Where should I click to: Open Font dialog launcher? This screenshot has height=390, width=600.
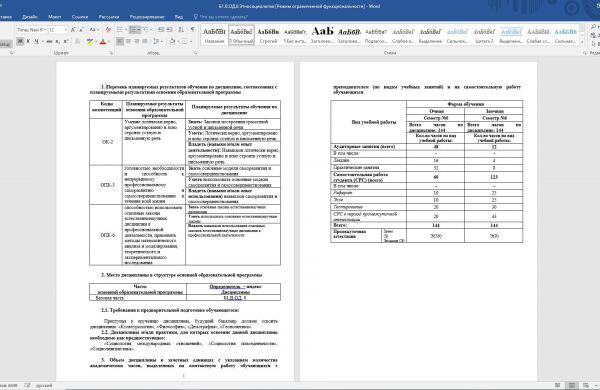tap(112, 53)
